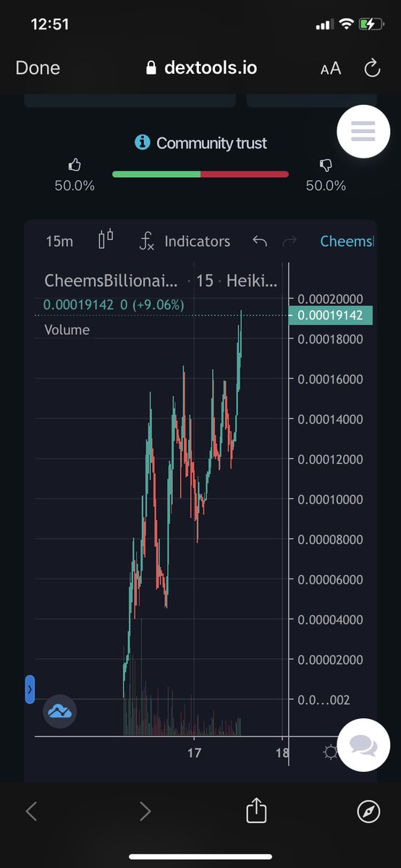401x868 pixels.
Task: Click the Volume indicator label
Action: point(67,330)
